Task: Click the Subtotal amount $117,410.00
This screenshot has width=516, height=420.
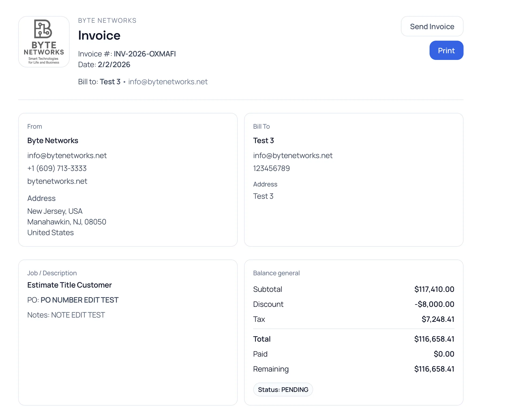Action: pos(434,289)
